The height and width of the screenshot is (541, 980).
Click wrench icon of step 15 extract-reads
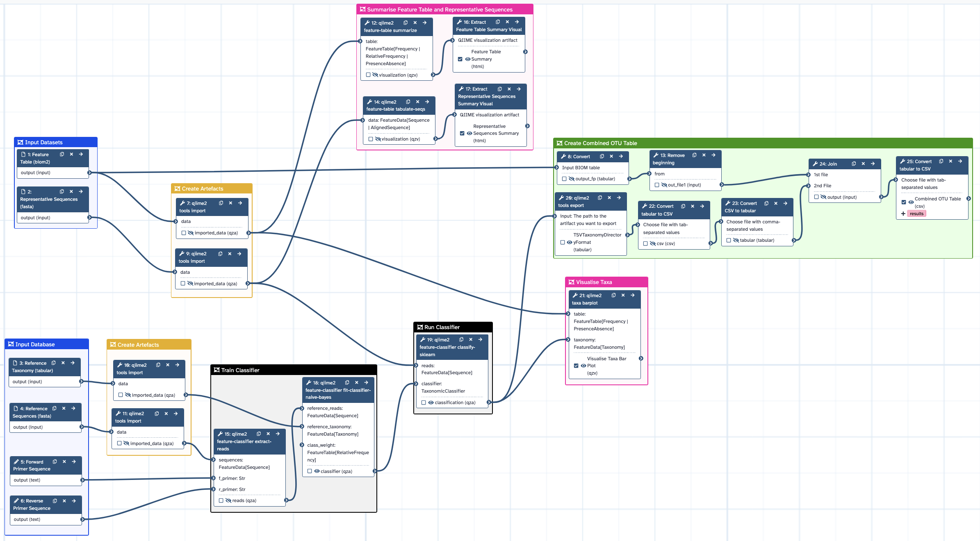tap(220, 434)
